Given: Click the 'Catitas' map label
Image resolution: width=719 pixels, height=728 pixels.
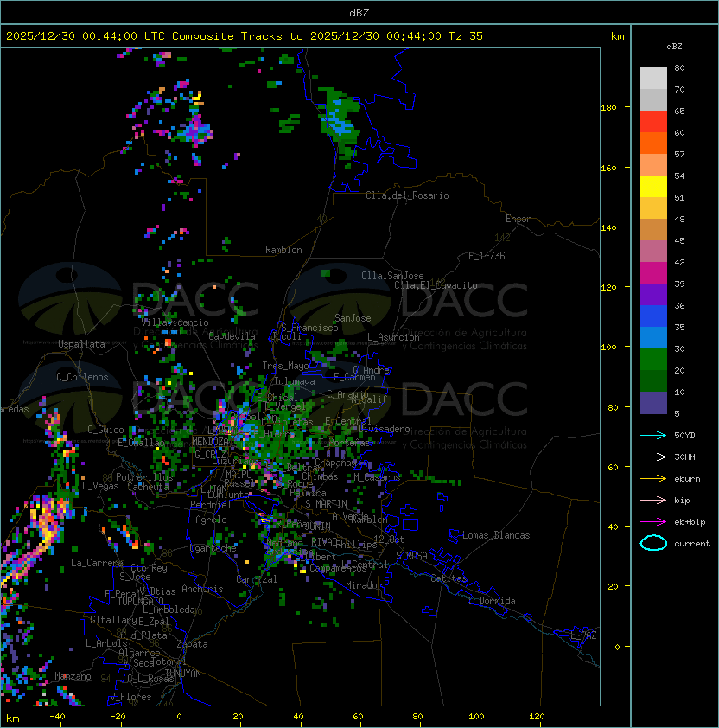Looking at the screenshot, I should [x=449, y=578].
